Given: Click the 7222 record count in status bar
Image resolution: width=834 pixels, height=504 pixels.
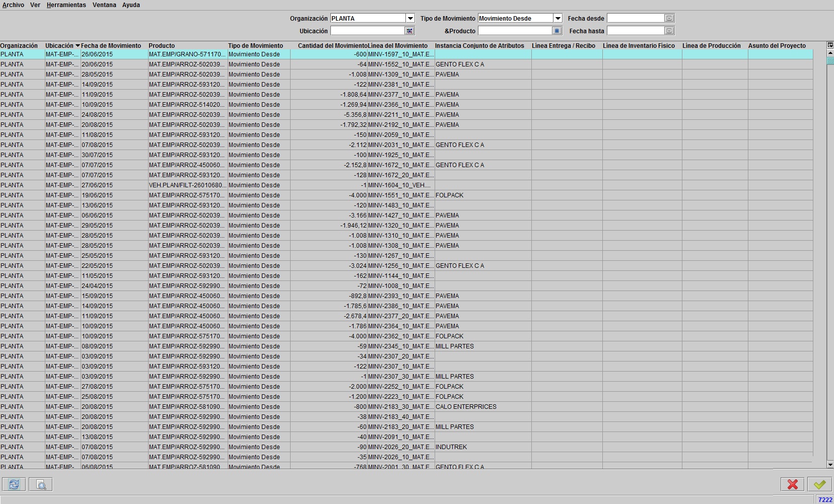Looking at the screenshot, I should point(825,500).
